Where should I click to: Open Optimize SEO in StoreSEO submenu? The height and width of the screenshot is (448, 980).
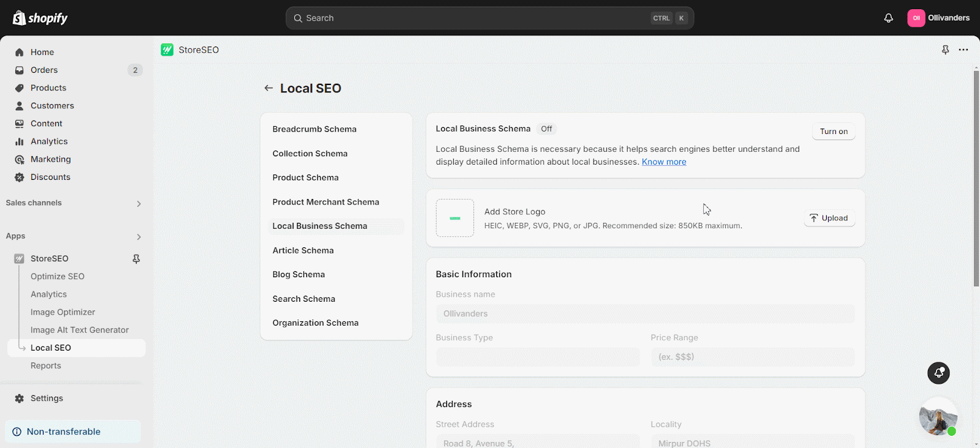tap(58, 276)
